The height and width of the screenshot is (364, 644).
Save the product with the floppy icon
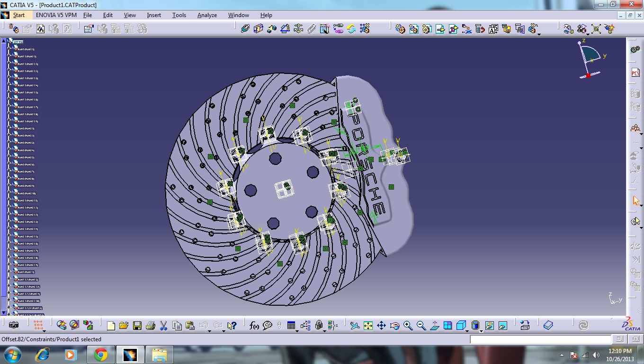137,326
